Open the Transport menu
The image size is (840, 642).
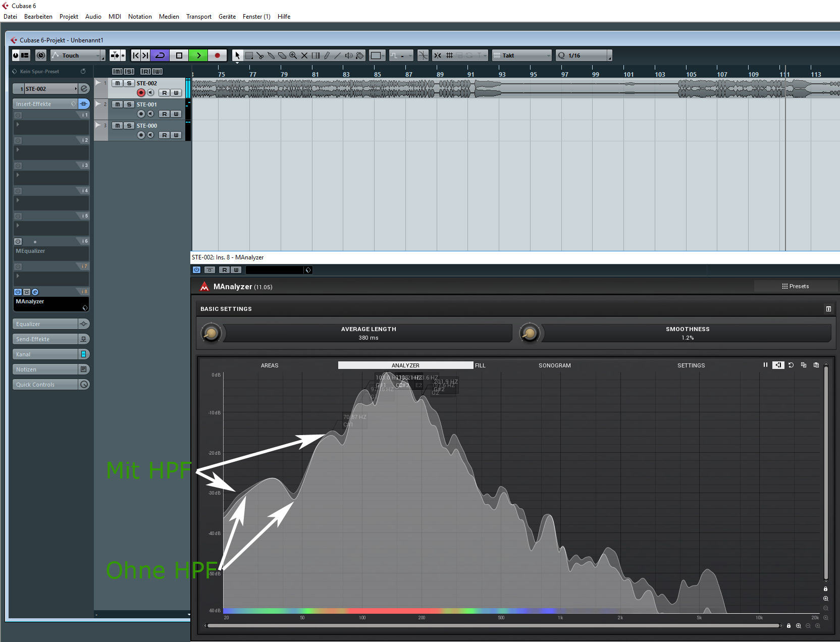point(199,17)
